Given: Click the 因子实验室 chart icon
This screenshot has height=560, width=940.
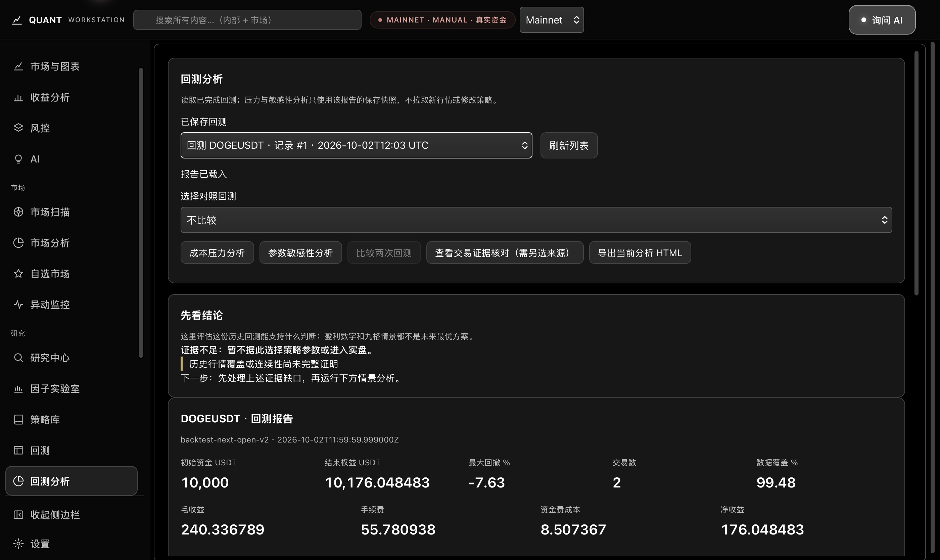Looking at the screenshot, I should pyautogui.click(x=18, y=389).
